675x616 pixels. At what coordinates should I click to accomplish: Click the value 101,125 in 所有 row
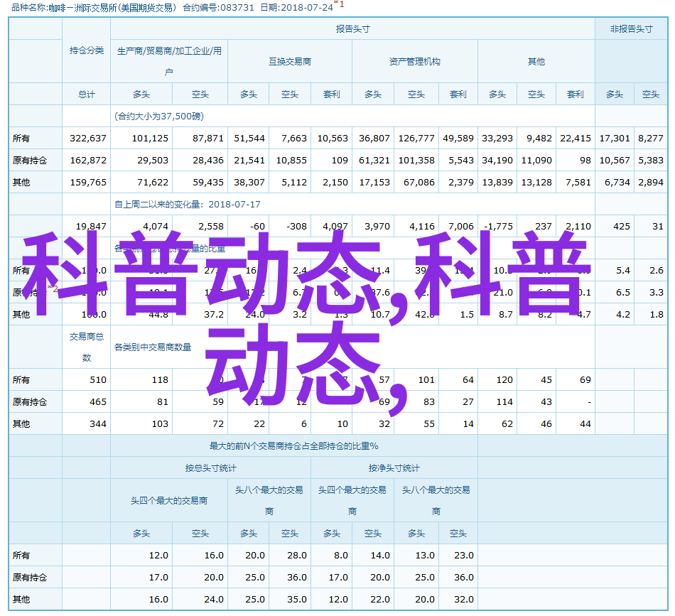coord(150,138)
